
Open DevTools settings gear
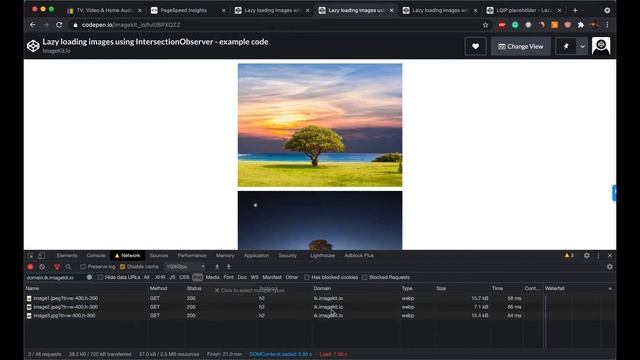(587, 256)
